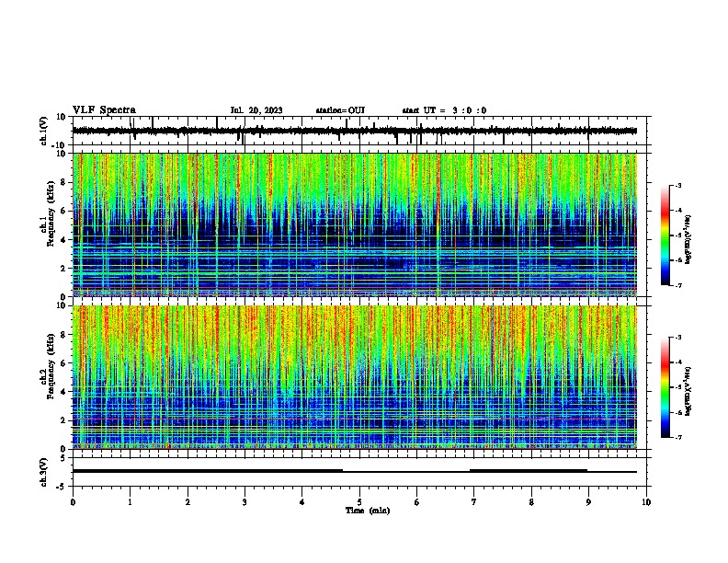Screen dimensions: 728x563
Task: Click the "ch.3(V)" axis label
Action: pyautogui.click(x=44, y=472)
